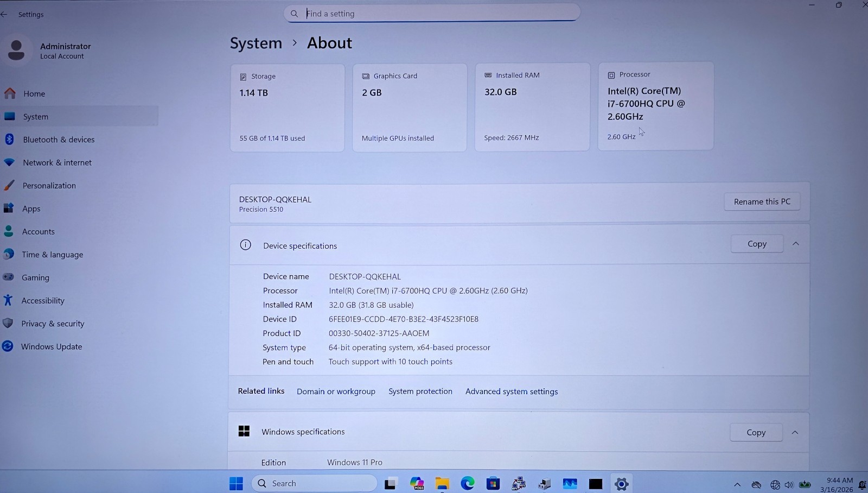Click the network computers taskbar icon

[x=519, y=483]
